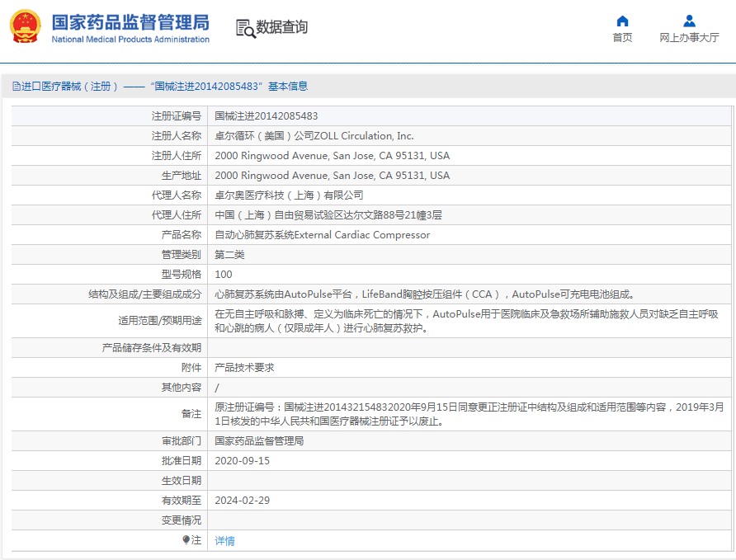Click the 备注 remark text
Screen dimensions: 736x560
[469, 414]
